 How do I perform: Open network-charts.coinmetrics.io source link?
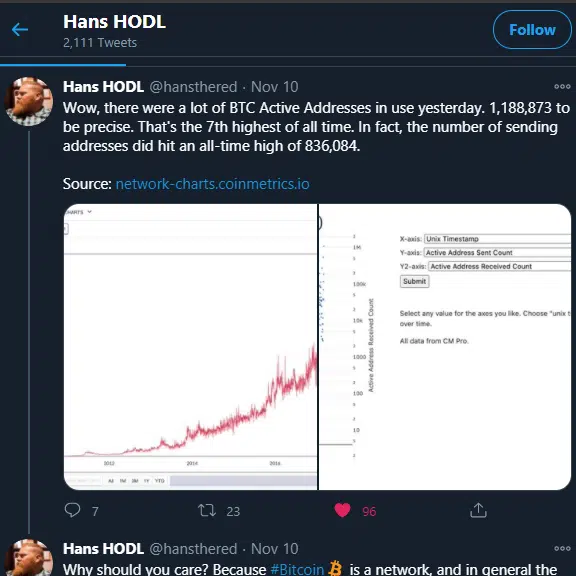coord(212,184)
